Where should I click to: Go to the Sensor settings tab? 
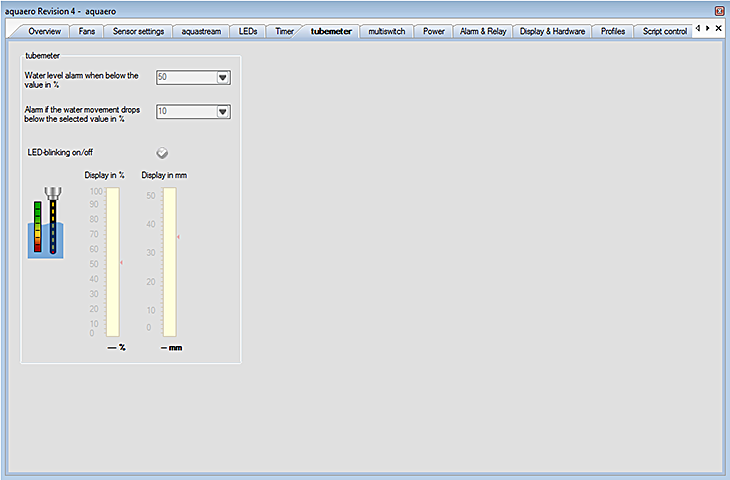138,32
